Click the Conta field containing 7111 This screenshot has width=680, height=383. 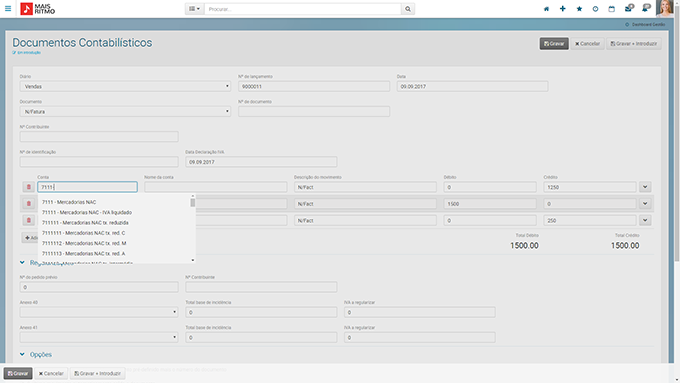coord(87,187)
